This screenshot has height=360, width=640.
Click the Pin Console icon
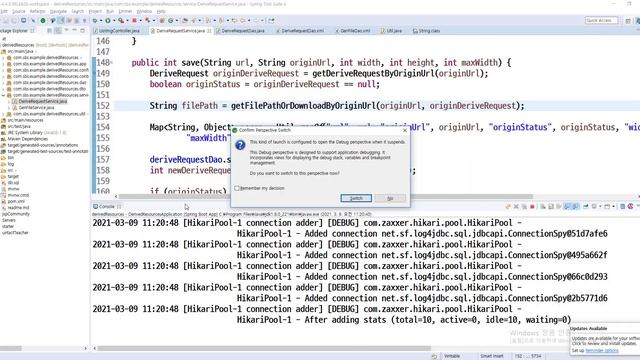(586, 207)
